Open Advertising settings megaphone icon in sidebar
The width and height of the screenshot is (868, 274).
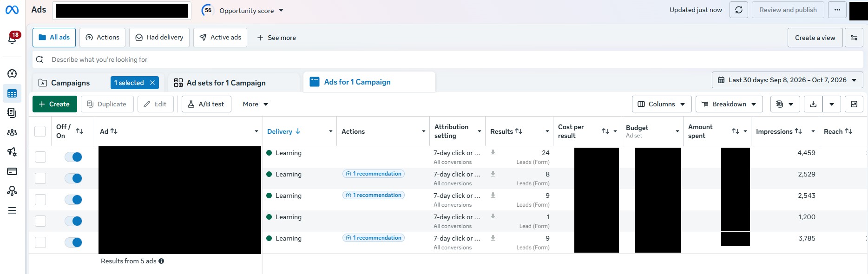click(12, 152)
